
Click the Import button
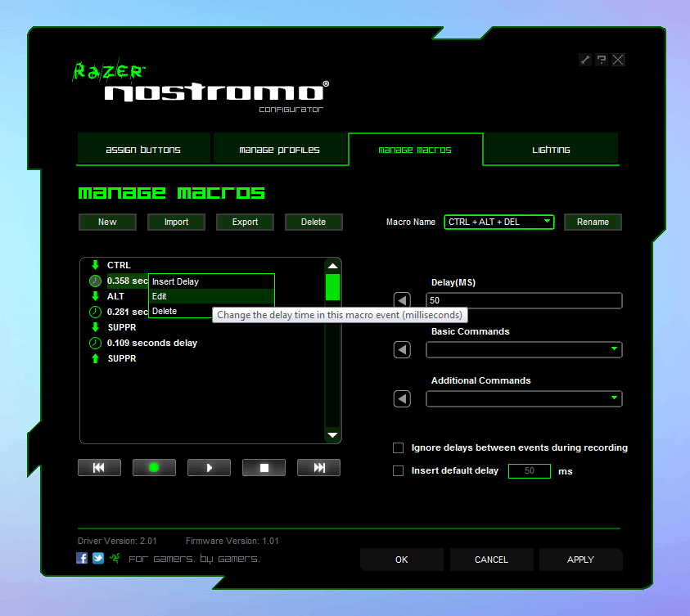click(x=177, y=222)
